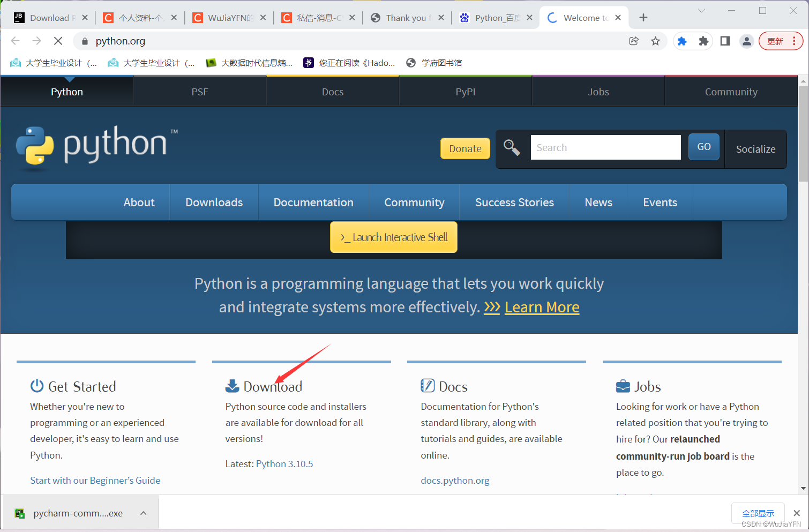Open the Socialize dropdown
The width and height of the screenshot is (809, 532).
click(755, 149)
